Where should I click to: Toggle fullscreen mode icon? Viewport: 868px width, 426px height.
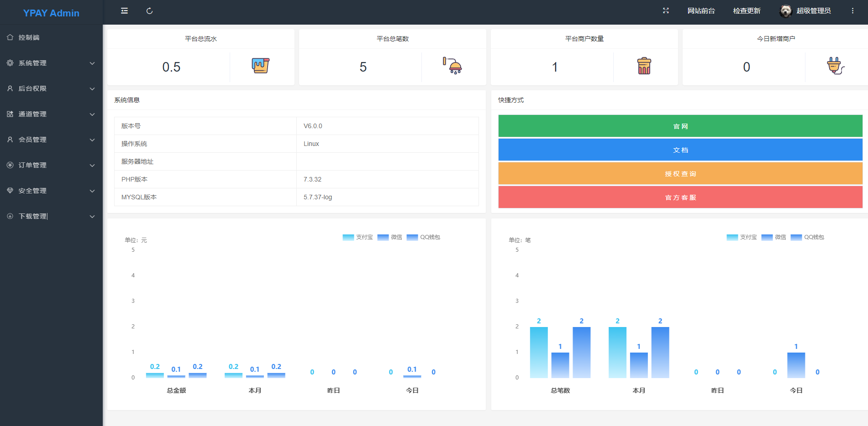(x=666, y=11)
